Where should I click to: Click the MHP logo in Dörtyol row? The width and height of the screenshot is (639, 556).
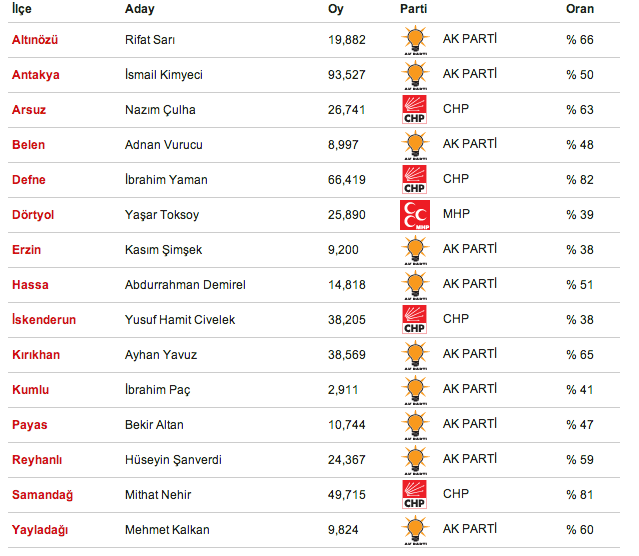414,215
